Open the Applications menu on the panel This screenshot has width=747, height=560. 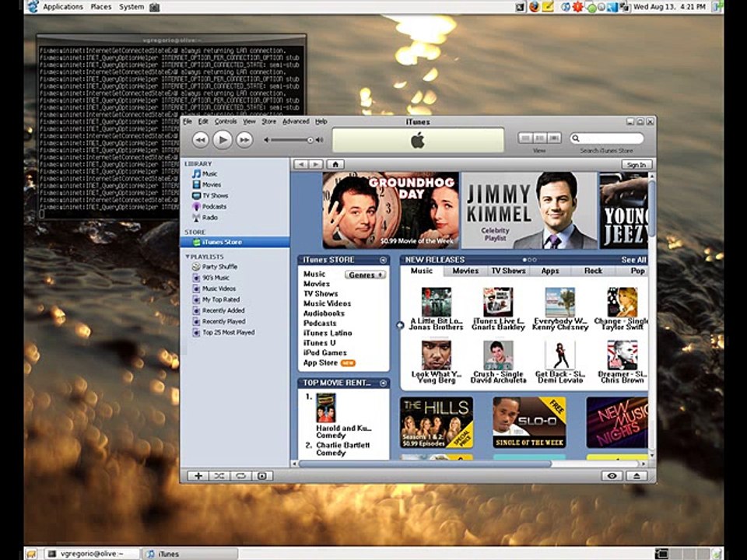(63, 7)
